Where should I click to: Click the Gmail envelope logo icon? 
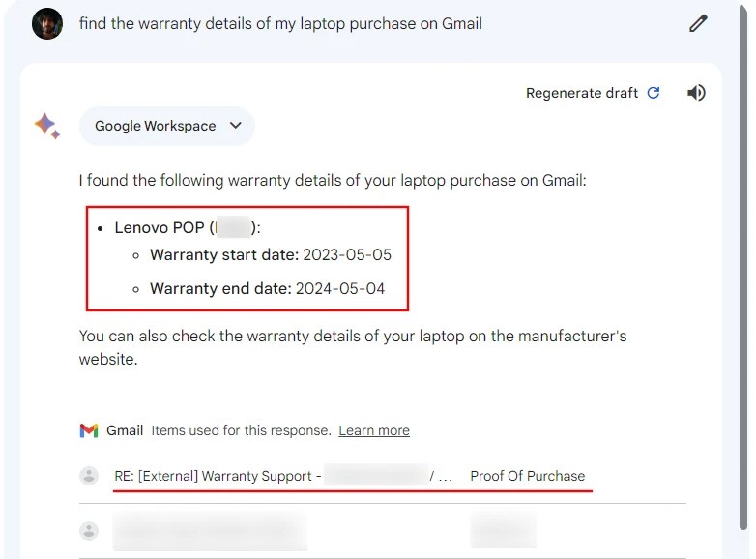89,430
